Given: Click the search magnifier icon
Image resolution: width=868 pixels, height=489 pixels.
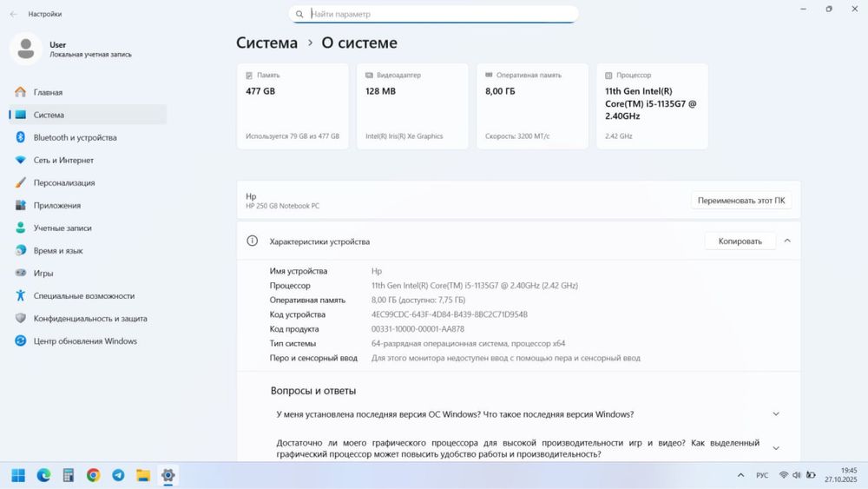Looking at the screenshot, I should (x=299, y=15).
